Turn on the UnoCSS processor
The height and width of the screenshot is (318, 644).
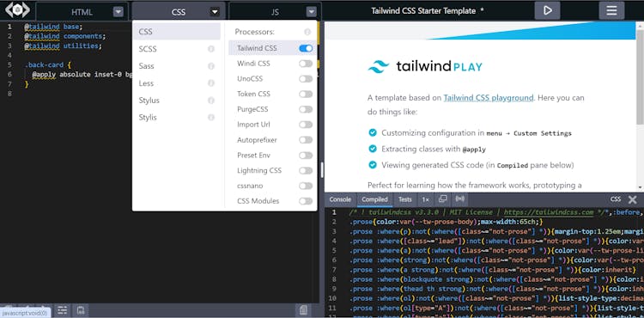click(x=306, y=79)
